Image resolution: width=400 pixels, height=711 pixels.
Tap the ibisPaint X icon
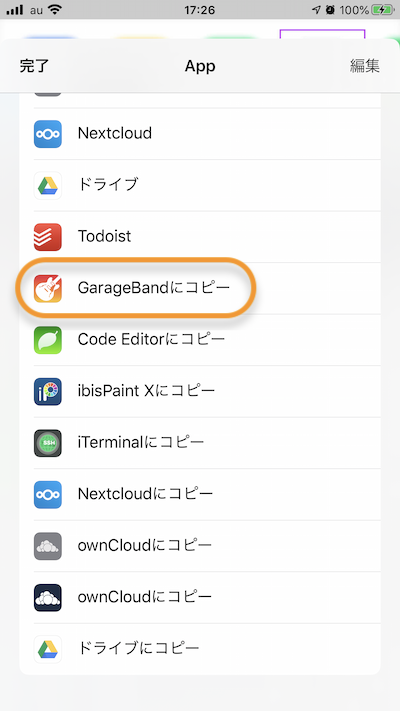[48, 391]
